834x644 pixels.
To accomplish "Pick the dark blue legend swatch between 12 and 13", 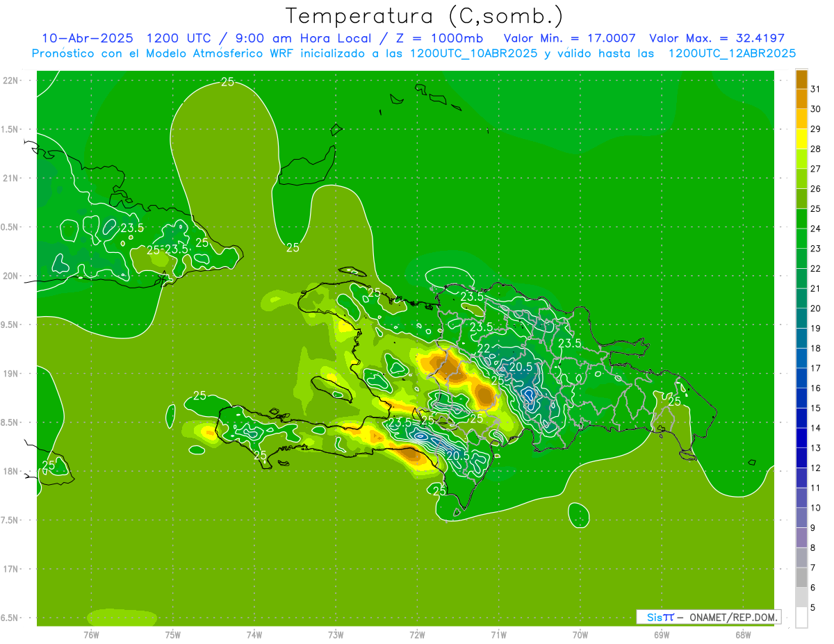I will pos(801,458).
